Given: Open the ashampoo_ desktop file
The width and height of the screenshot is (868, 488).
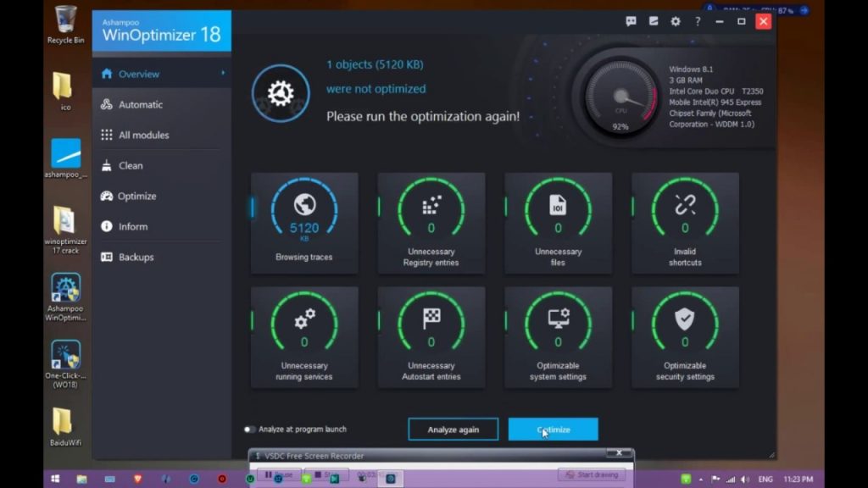Looking at the screenshot, I should point(65,158).
